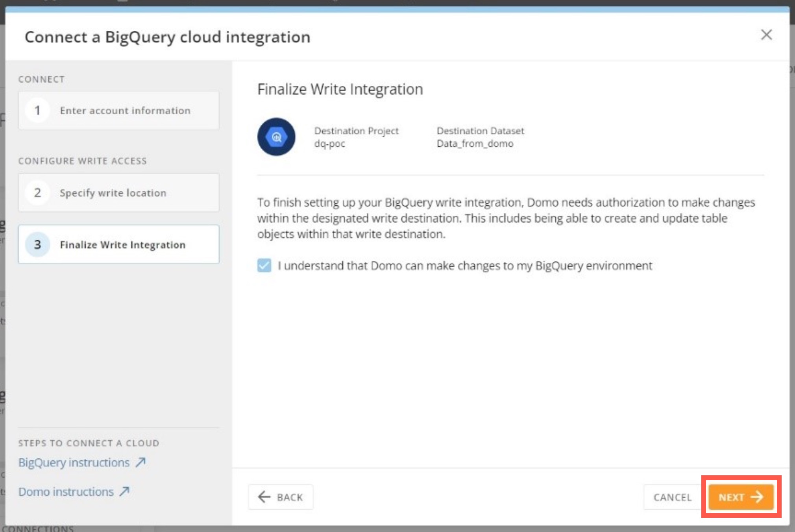Screen dimensions: 795x532
Task: Click the step 1 circle icon
Action: click(x=37, y=111)
